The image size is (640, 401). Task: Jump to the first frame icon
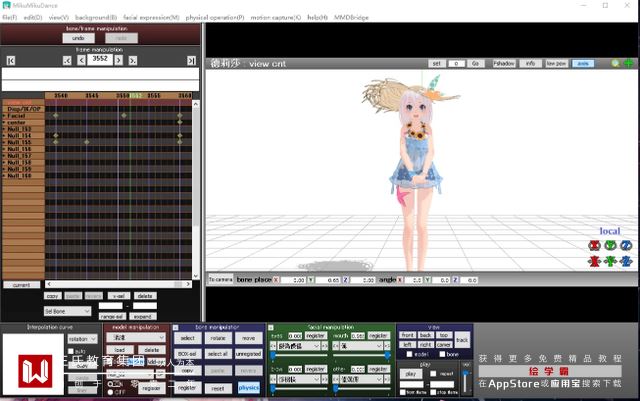[11, 60]
